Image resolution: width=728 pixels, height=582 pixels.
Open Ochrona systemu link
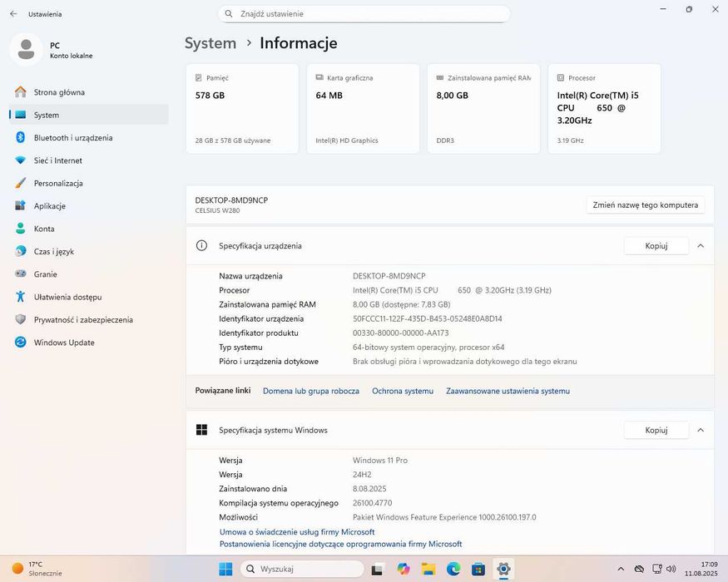pos(403,391)
